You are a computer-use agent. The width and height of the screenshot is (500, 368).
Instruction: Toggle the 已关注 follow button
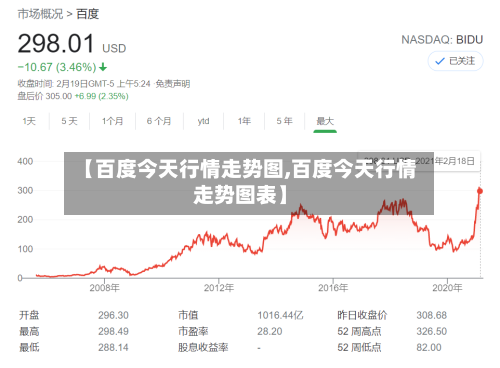(x=455, y=61)
